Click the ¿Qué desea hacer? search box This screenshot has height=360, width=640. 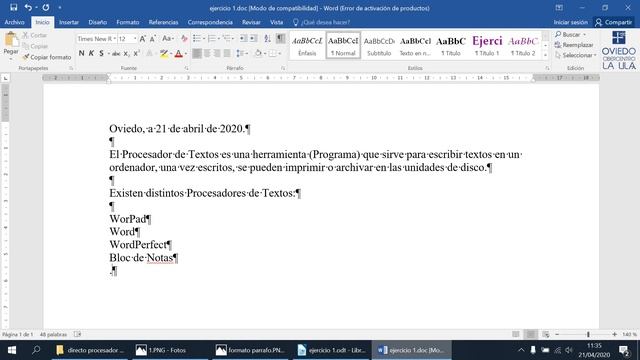click(321, 22)
